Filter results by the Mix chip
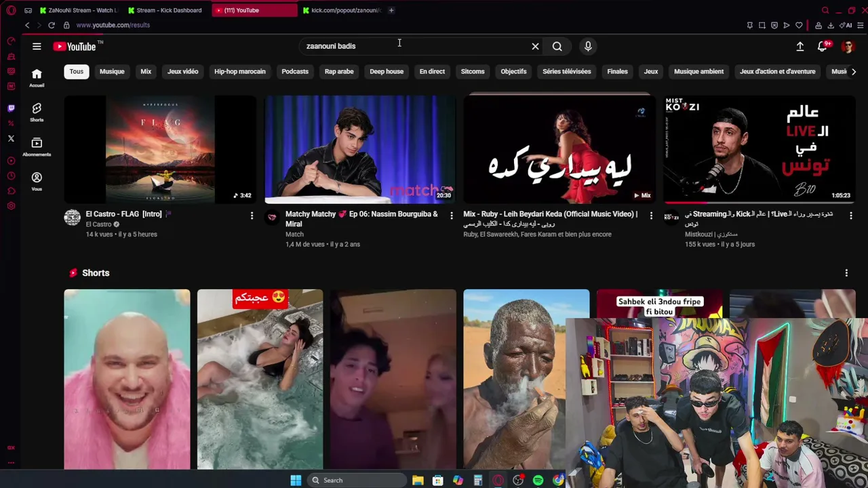Viewport: 868px width, 488px height. click(x=146, y=71)
